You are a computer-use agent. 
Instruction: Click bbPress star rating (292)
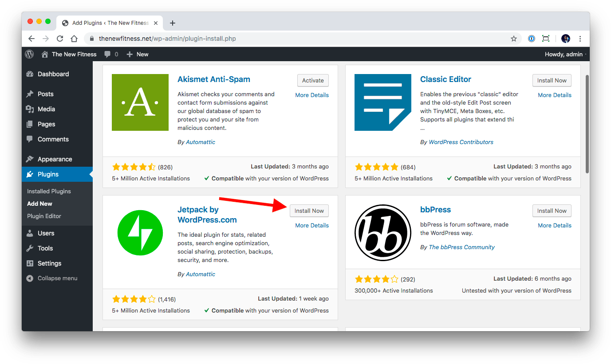[377, 279]
